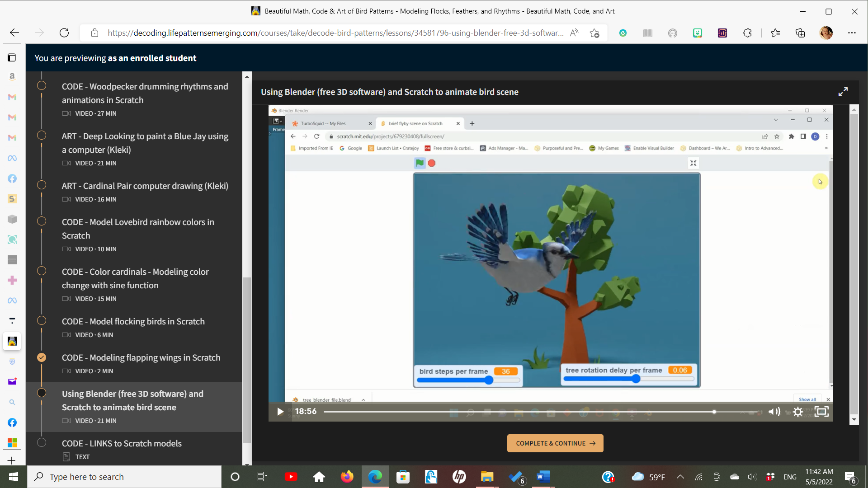Open YouTube taskbar icon
Screen dimensions: 868x488
pos(291,477)
